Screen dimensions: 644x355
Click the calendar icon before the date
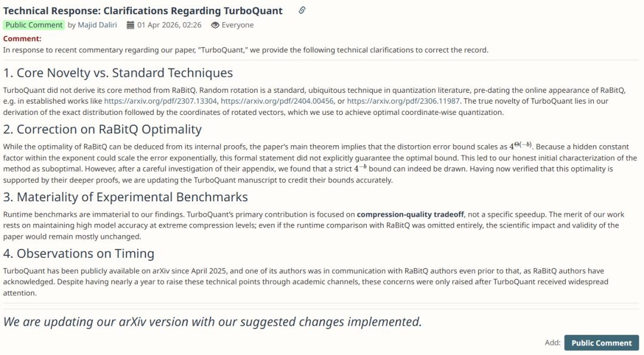(131, 25)
